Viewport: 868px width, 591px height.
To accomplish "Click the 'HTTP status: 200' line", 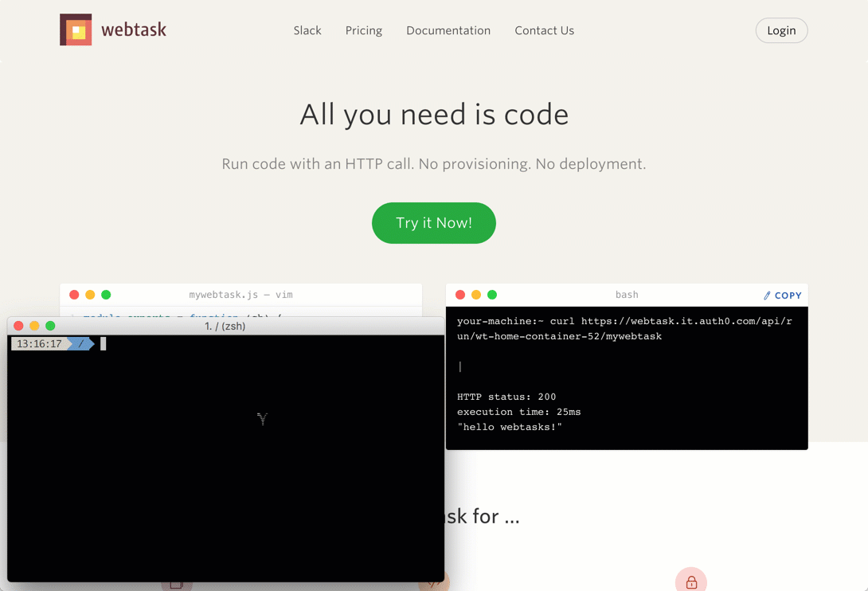I will point(506,397).
